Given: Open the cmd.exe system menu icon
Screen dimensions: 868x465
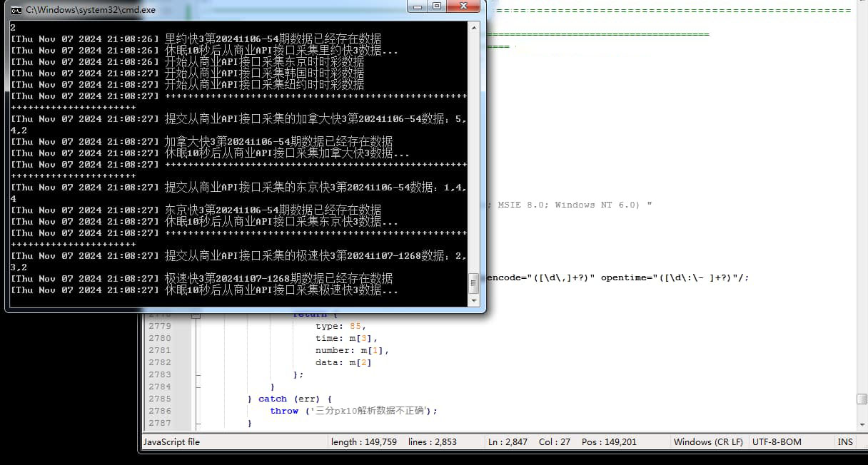Looking at the screenshot, I should [x=16, y=10].
